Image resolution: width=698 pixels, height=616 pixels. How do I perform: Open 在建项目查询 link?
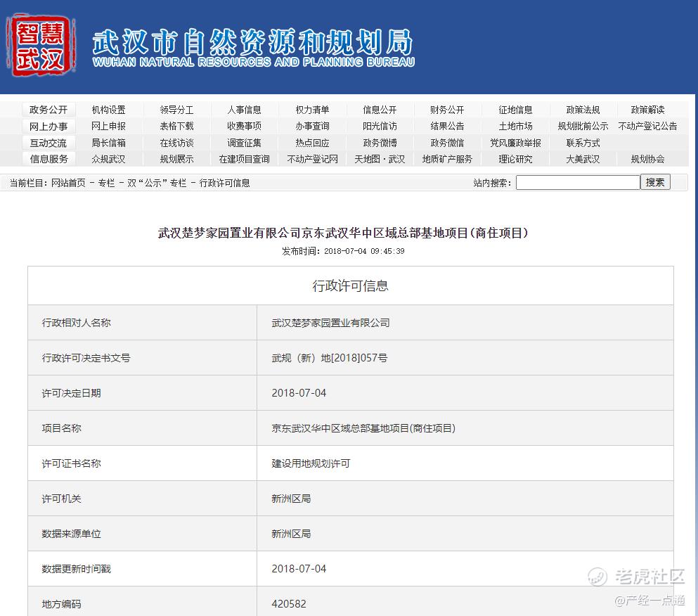(245, 159)
